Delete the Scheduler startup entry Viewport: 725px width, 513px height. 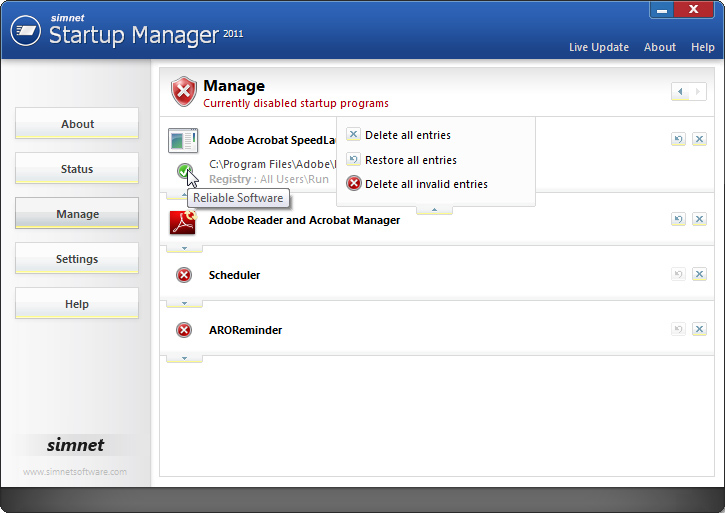[699, 274]
